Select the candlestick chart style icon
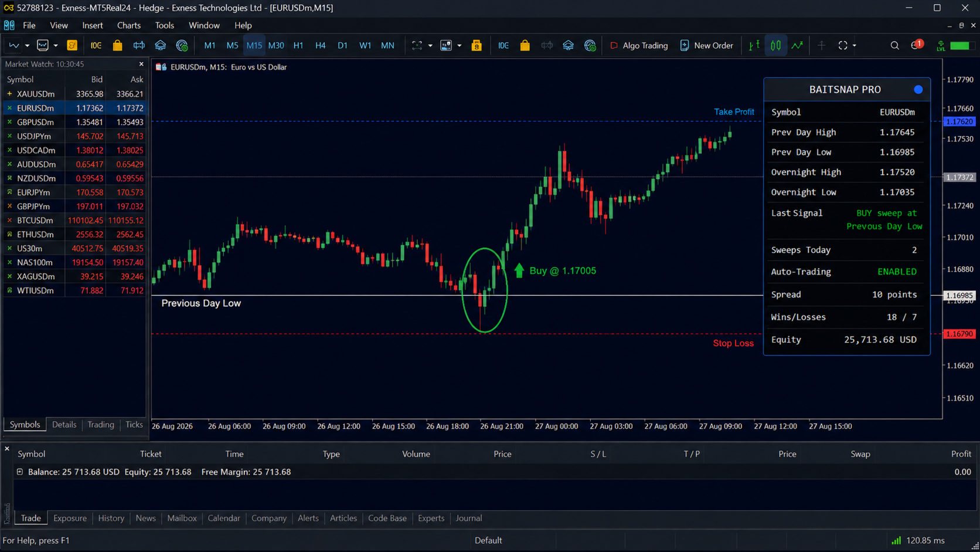 point(775,45)
